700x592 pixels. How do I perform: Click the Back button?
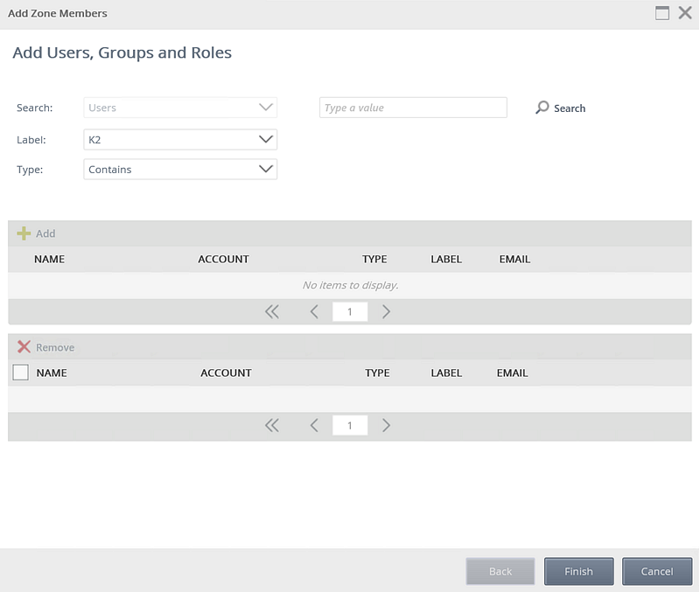[x=500, y=571]
